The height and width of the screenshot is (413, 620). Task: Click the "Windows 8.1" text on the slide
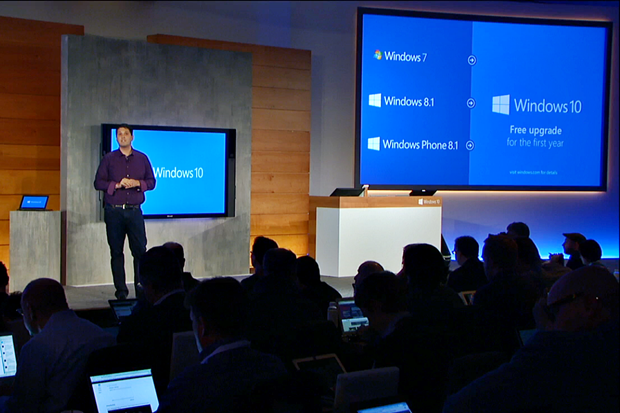pyautogui.click(x=409, y=102)
